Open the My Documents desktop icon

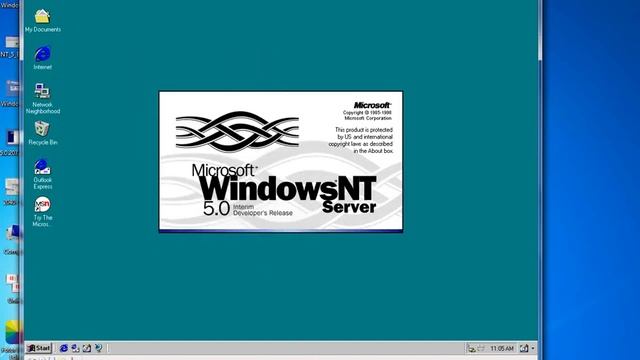[x=42, y=20]
